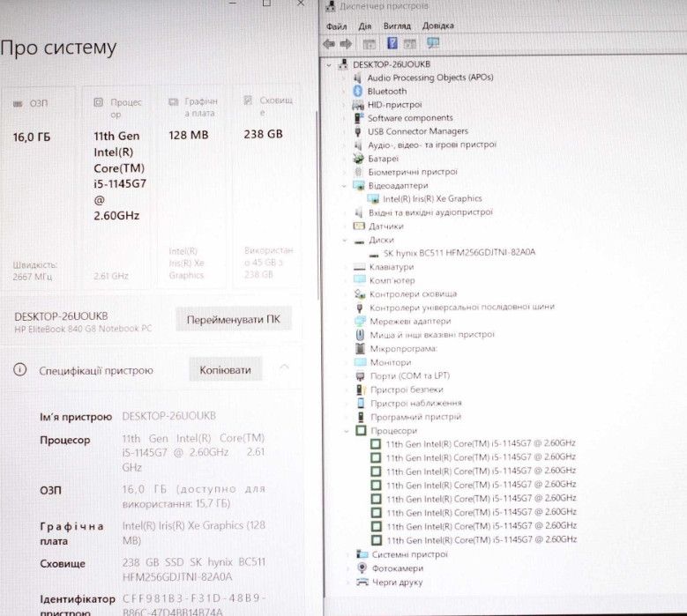
Task: Select the Комп'ютер category icon
Action: 360,279
